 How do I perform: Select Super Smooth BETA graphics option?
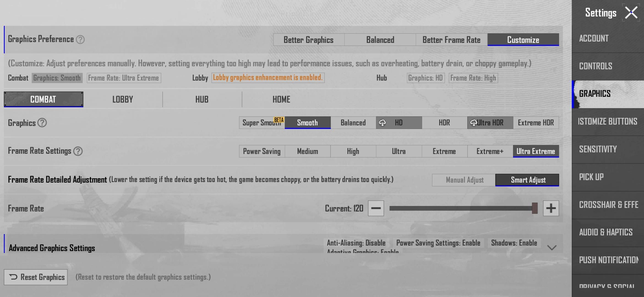pyautogui.click(x=261, y=123)
